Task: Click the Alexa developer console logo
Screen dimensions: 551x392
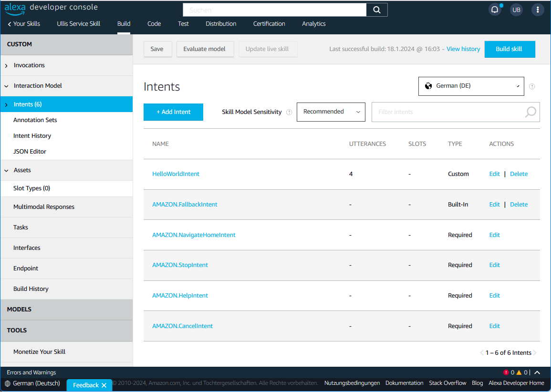Action: [x=51, y=9]
